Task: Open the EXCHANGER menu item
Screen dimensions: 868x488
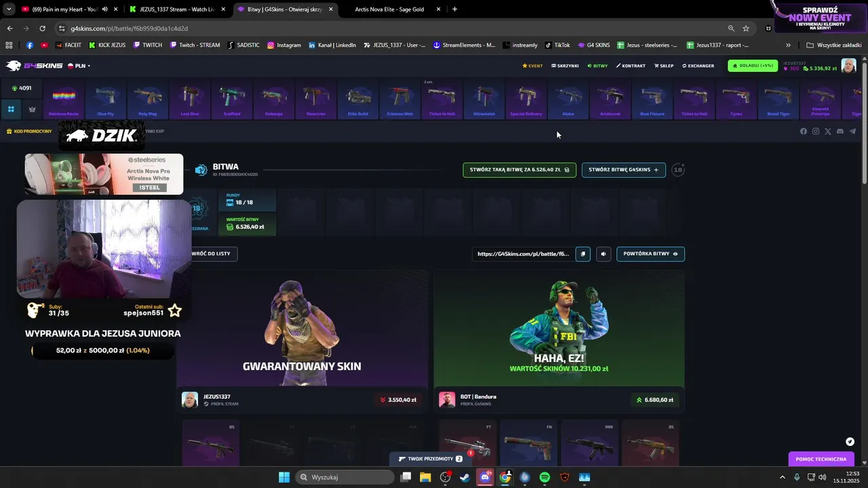Action: click(x=698, y=66)
